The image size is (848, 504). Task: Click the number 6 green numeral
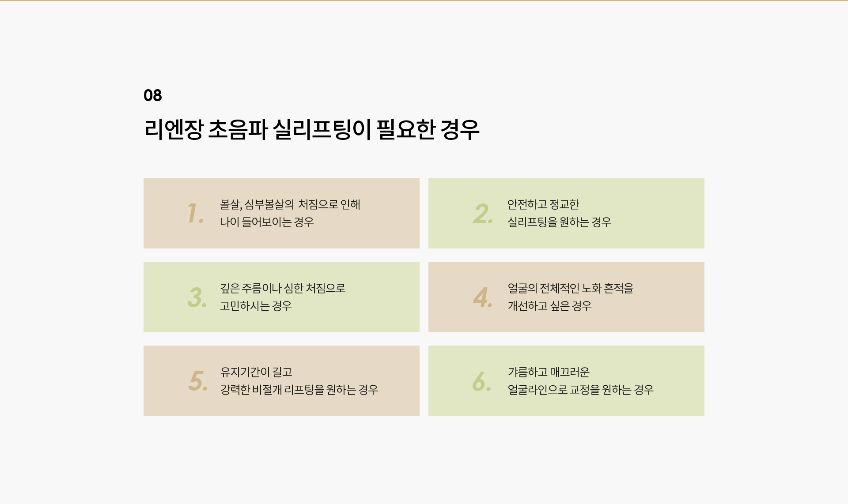click(x=481, y=381)
